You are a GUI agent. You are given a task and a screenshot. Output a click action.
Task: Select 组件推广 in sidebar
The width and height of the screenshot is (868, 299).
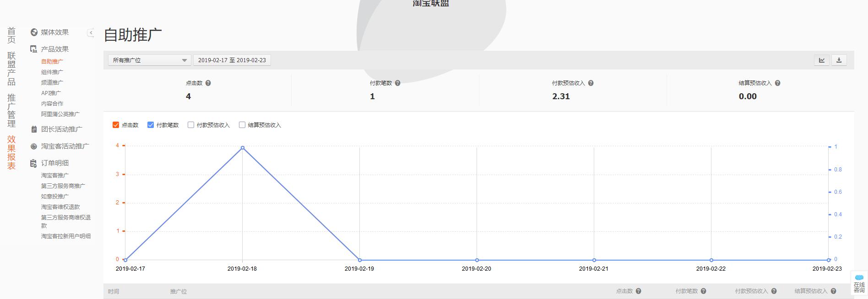pos(52,72)
